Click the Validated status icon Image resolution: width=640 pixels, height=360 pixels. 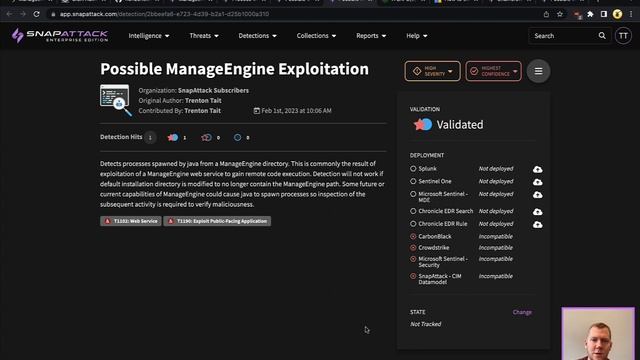click(422, 124)
